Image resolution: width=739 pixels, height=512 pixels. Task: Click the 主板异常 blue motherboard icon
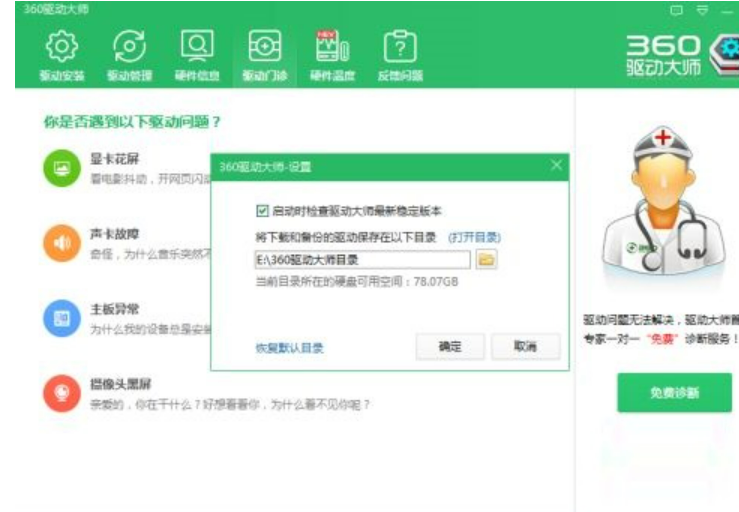pyautogui.click(x=62, y=318)
